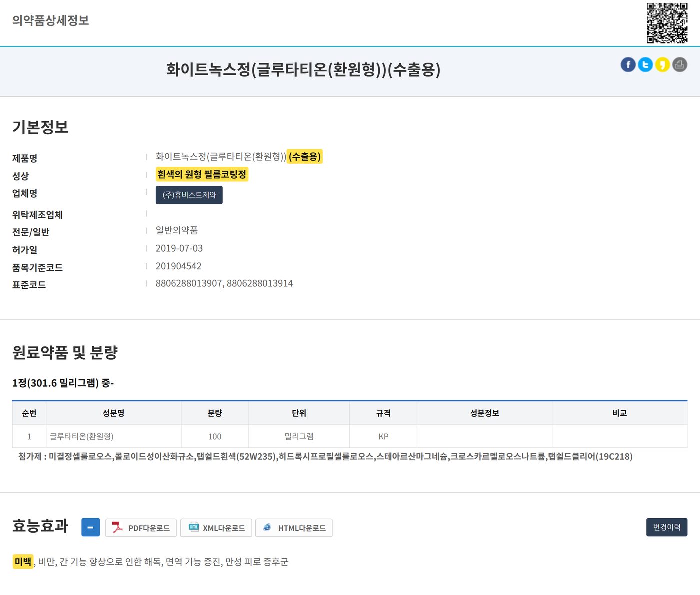This screenshot has height=595, width=700.
Task: Select the item code 201904542
Action: (179, 266)
